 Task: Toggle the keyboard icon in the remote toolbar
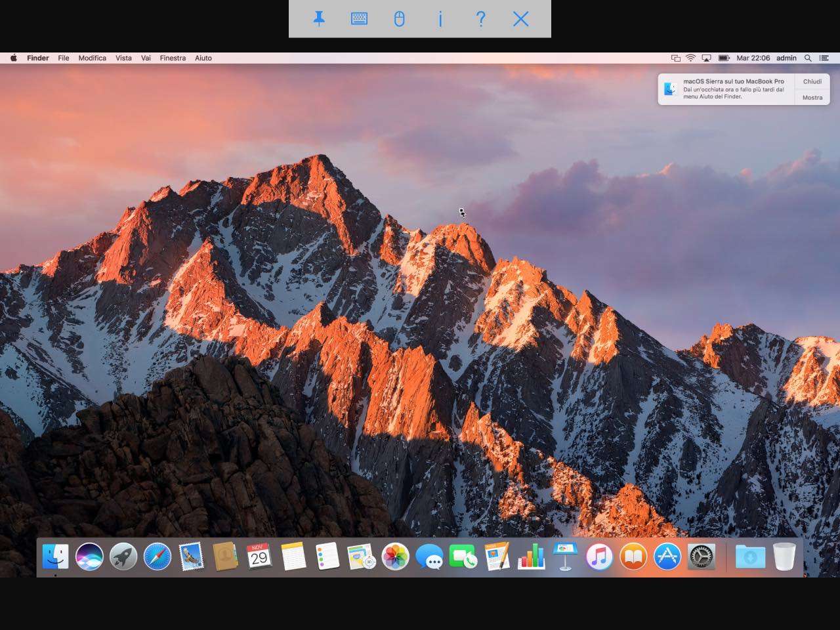click(x=359, y=19)
